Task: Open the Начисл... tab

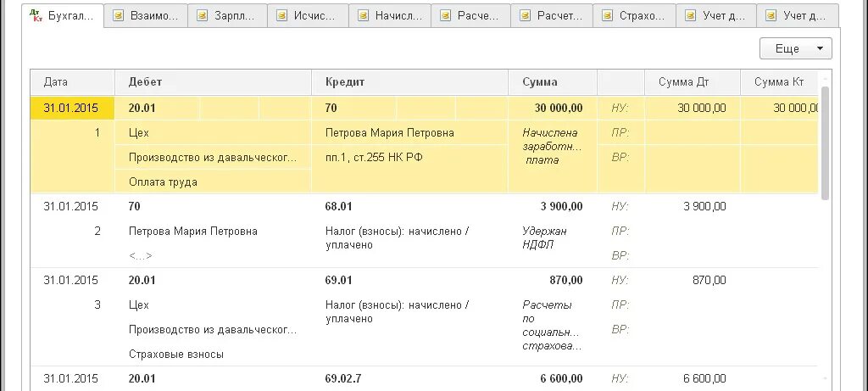Action: tap(390, 15)
